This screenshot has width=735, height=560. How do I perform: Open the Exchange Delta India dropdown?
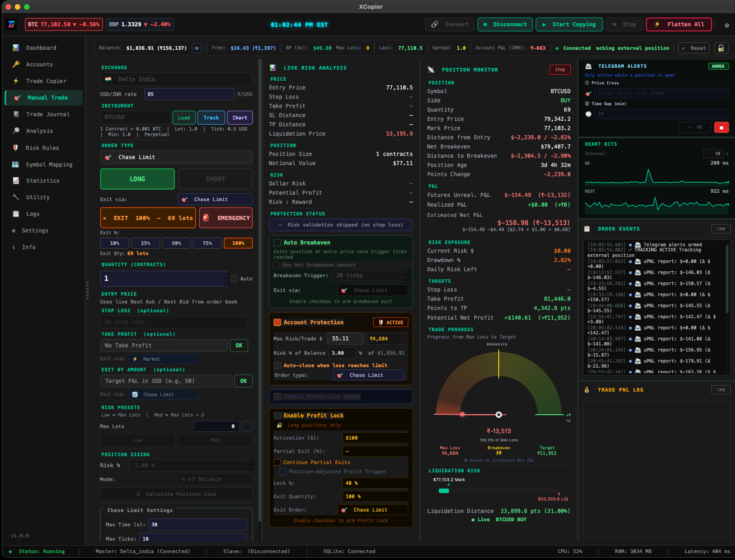tap(176, 79)
